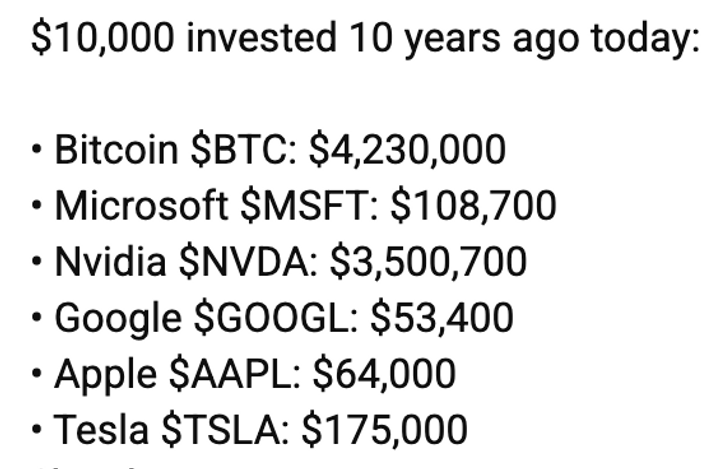This screenshot has height=469, width=720.
Task: Click the $4,230,000 Bitcoin value
Action: [x=407, y=150]
